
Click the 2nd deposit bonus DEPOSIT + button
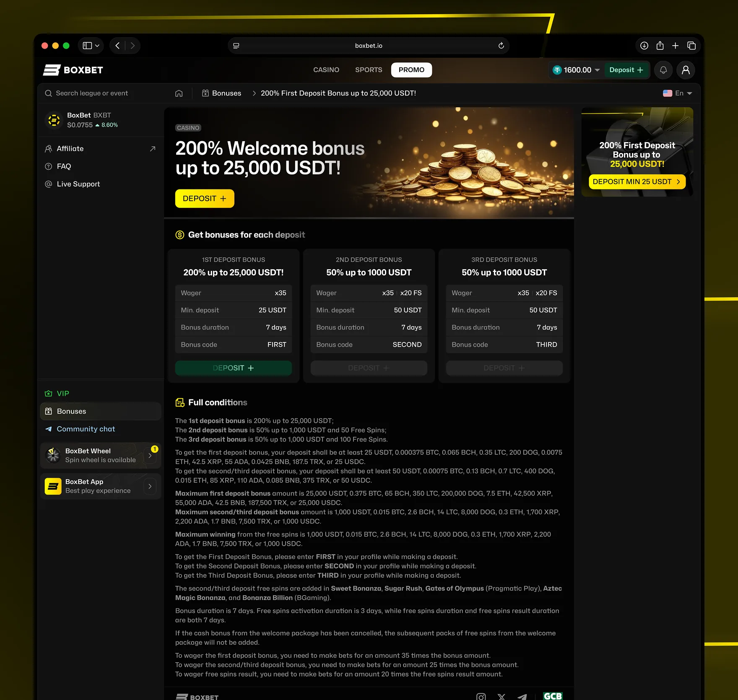point(369,368)
